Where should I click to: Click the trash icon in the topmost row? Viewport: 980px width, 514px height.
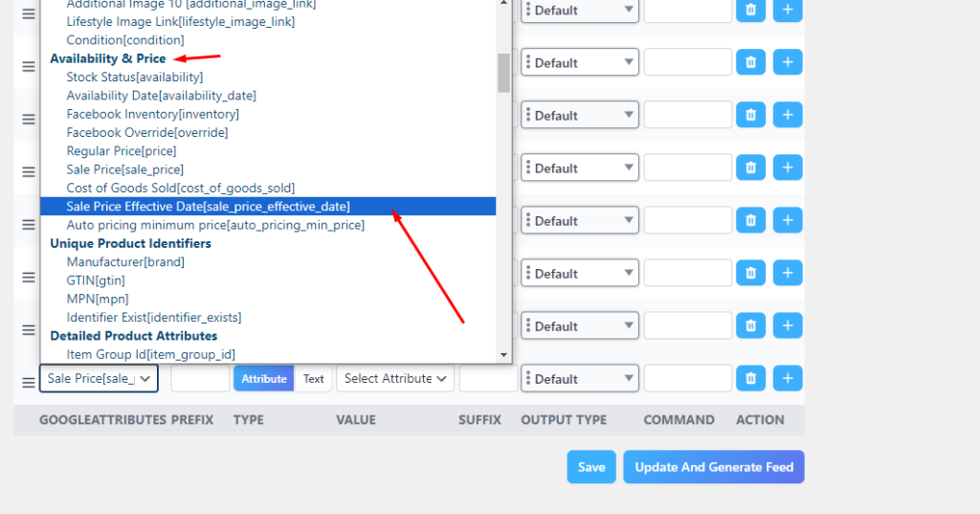tap(751, 10)
